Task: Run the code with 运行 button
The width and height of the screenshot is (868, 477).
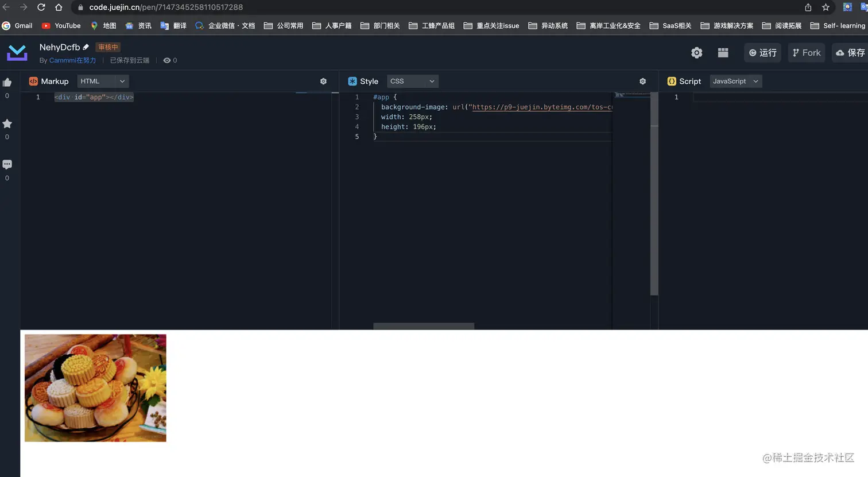Action: point(762,53)
